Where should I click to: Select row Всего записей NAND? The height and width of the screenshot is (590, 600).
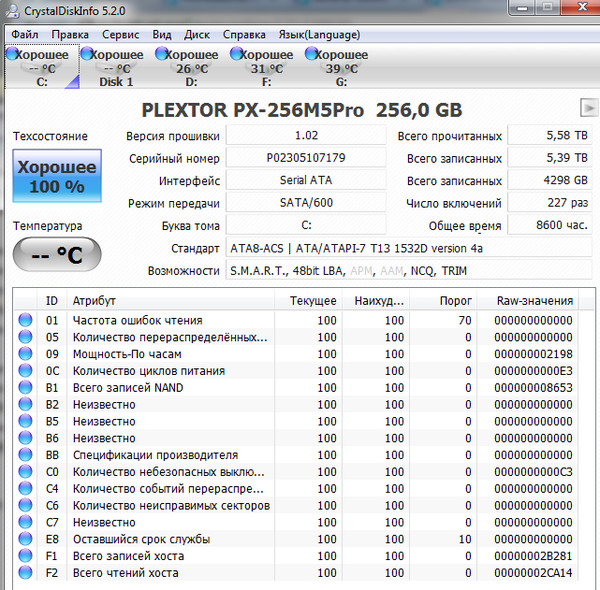(x=297, y=388)
